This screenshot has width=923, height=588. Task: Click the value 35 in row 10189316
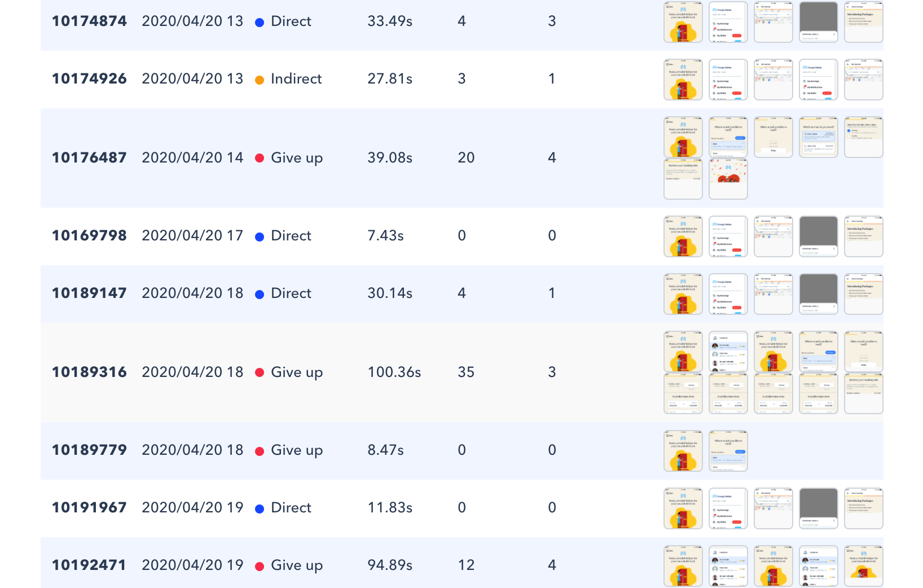pyautogui.click(x=466, y=372)
